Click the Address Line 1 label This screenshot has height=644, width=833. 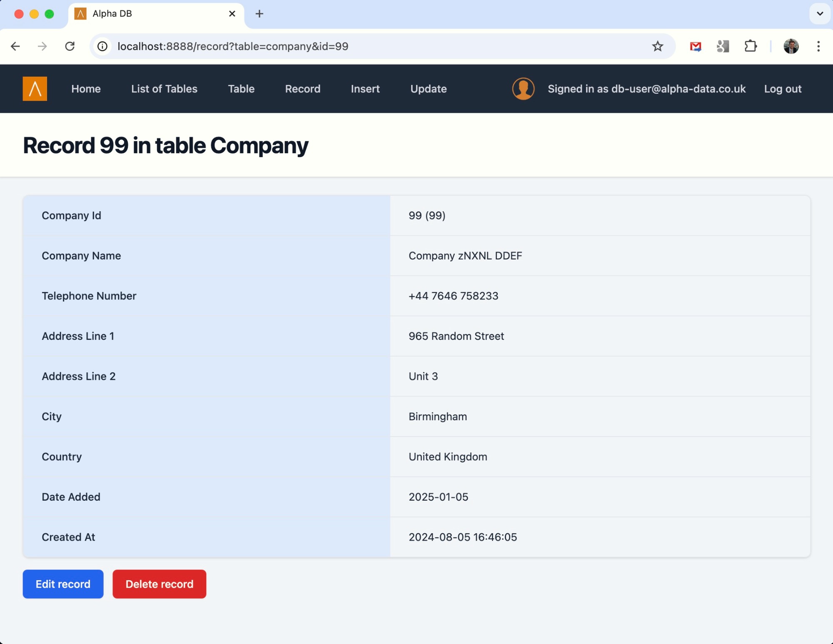(78, 336)
